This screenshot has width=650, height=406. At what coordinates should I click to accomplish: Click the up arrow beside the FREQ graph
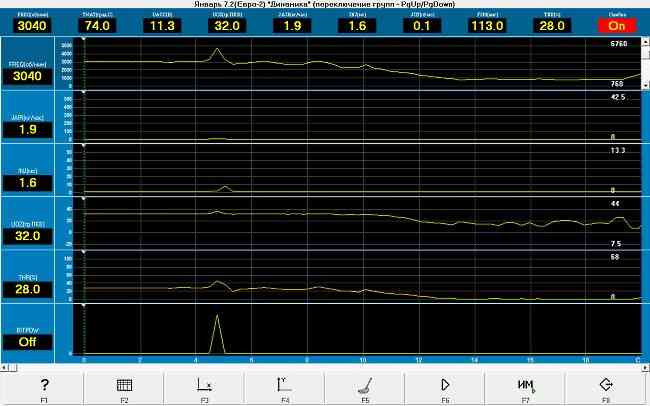645,42
